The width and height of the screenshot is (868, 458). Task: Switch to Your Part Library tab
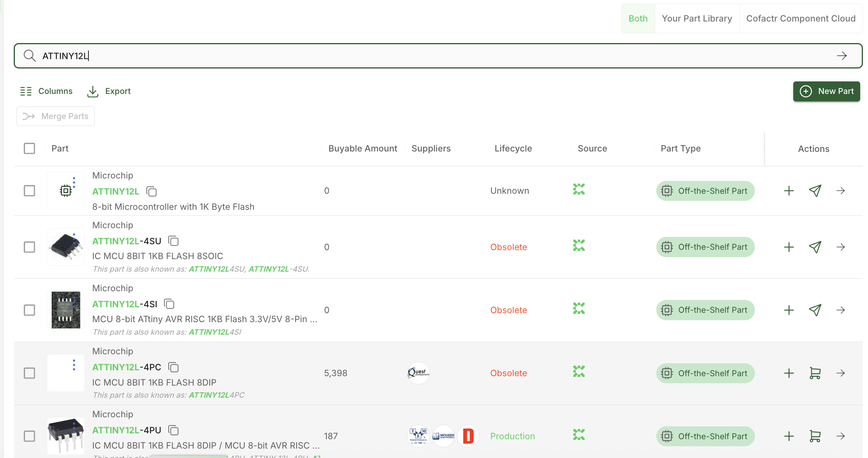(697, 18)
